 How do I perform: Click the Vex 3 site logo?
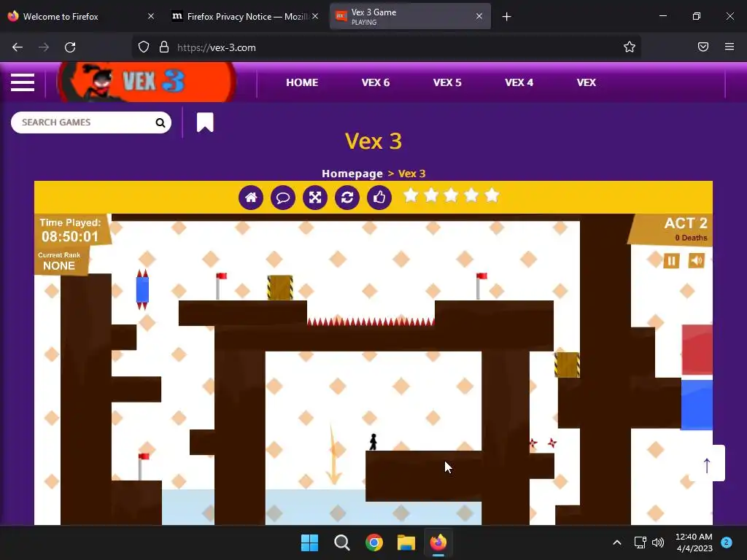click(146, 82)
